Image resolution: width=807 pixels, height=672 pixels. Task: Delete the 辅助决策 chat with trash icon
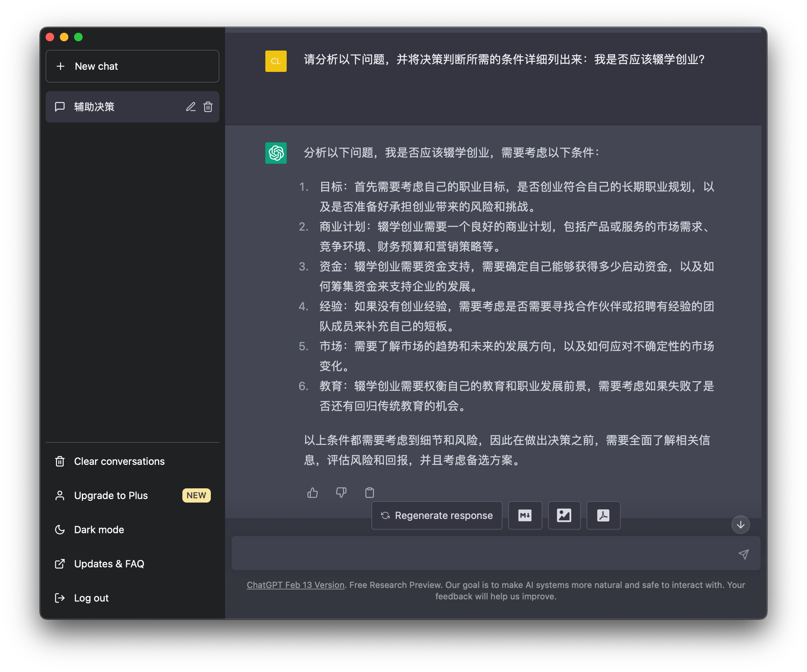click(x=208, y=107)
